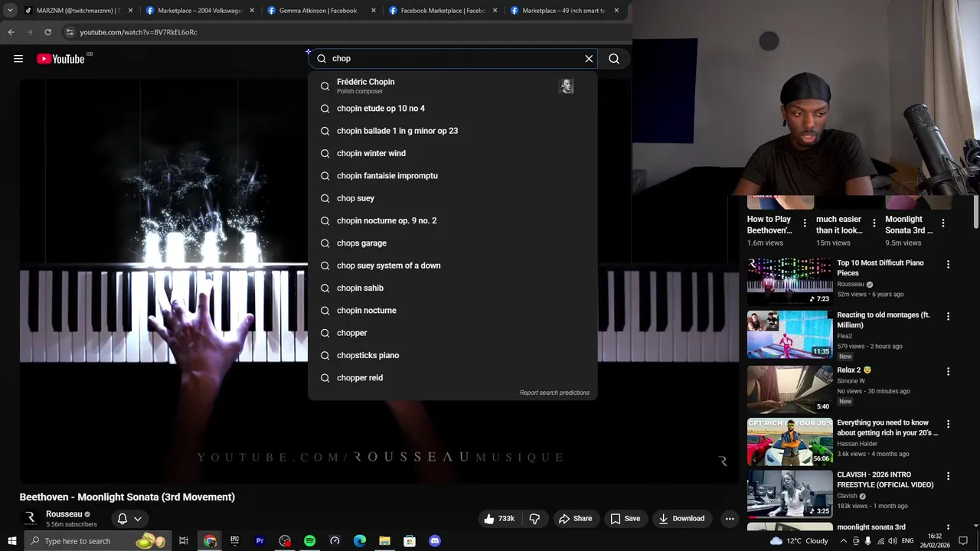Go back in Chrome browser
Screen dimensions: 980x551
[11, 32]
